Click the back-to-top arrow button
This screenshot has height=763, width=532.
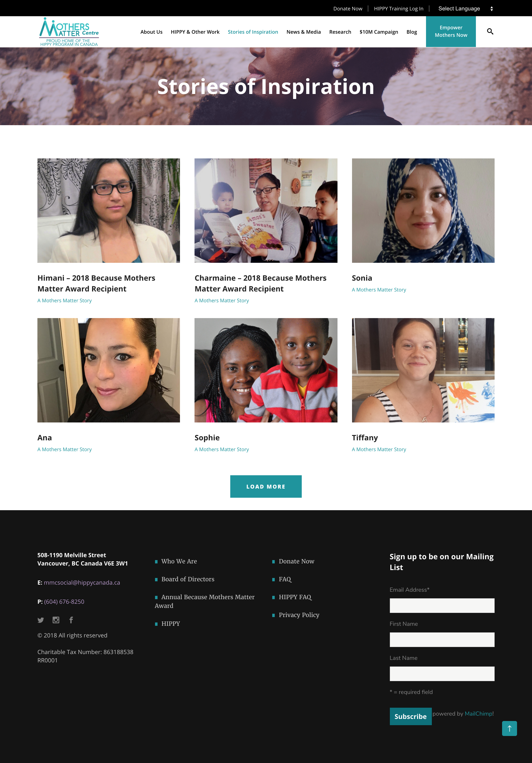tap(509, 728)
